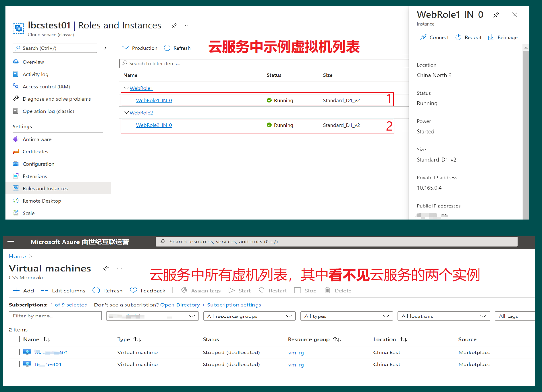
Task: Expand the All types dropdown
Action: pos(346,316)
